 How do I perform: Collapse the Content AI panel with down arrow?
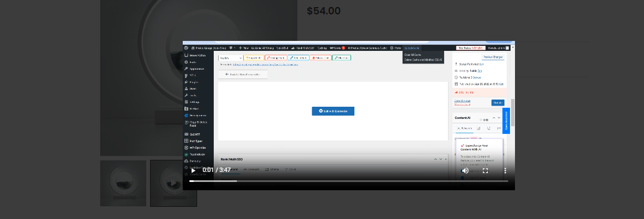(x=499, y=118)
